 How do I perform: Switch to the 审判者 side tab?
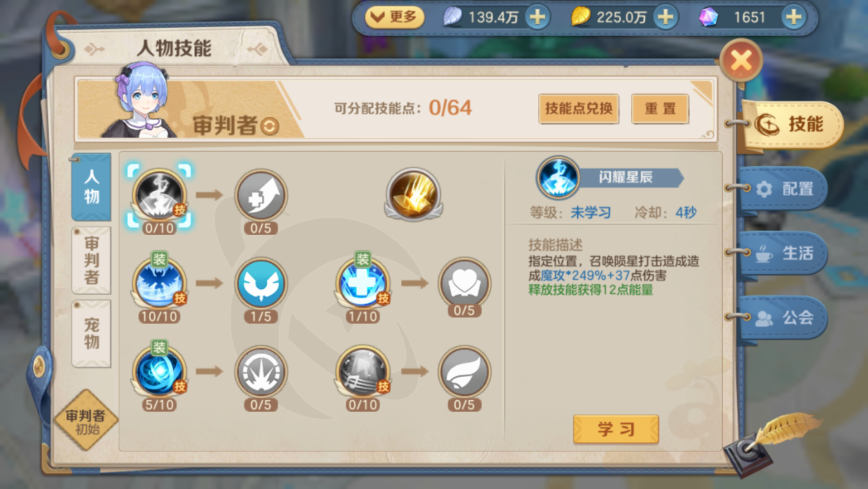click(92, 260)
